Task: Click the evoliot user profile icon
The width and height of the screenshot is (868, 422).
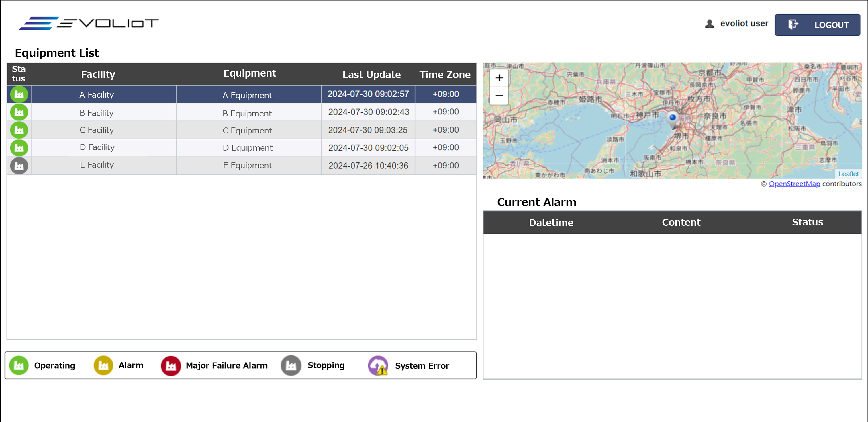Action: click(709, 24)
